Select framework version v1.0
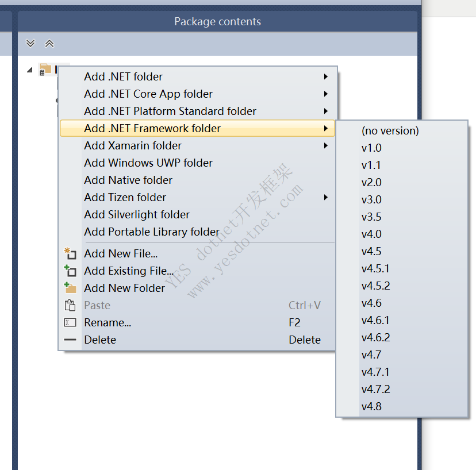This screenshot has height=470, width=476. 402,148
